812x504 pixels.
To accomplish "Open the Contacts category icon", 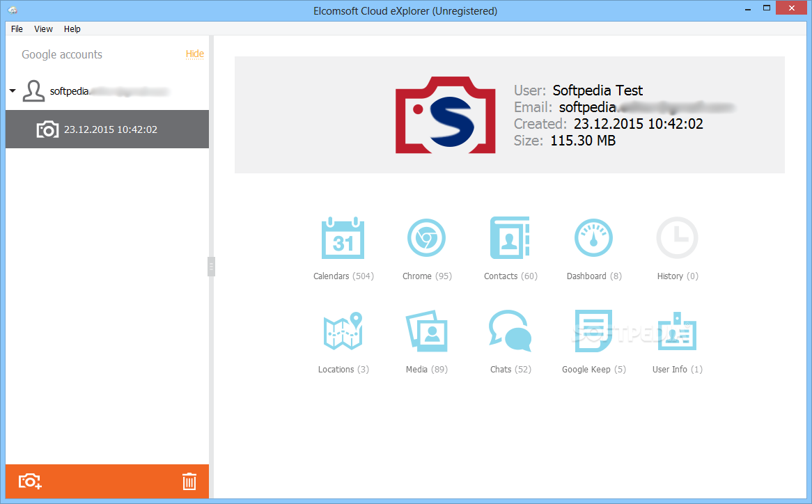I will pyautogui.click(x=510, y=238).
